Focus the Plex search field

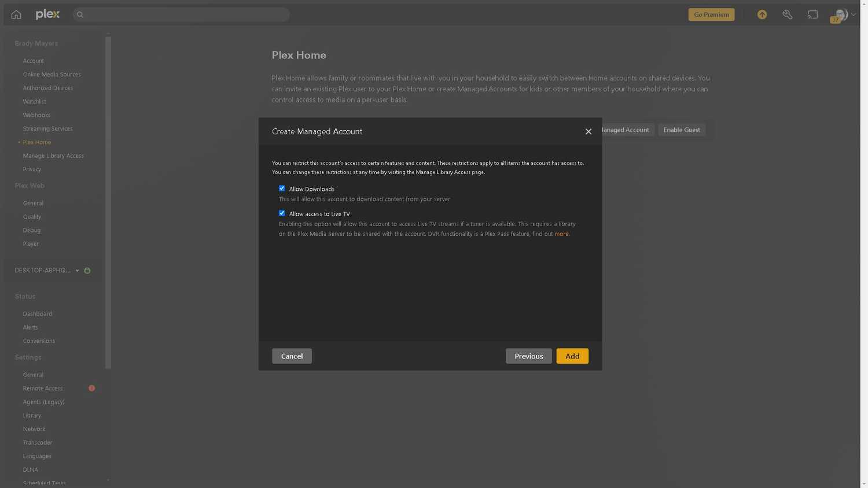(182, 14)
